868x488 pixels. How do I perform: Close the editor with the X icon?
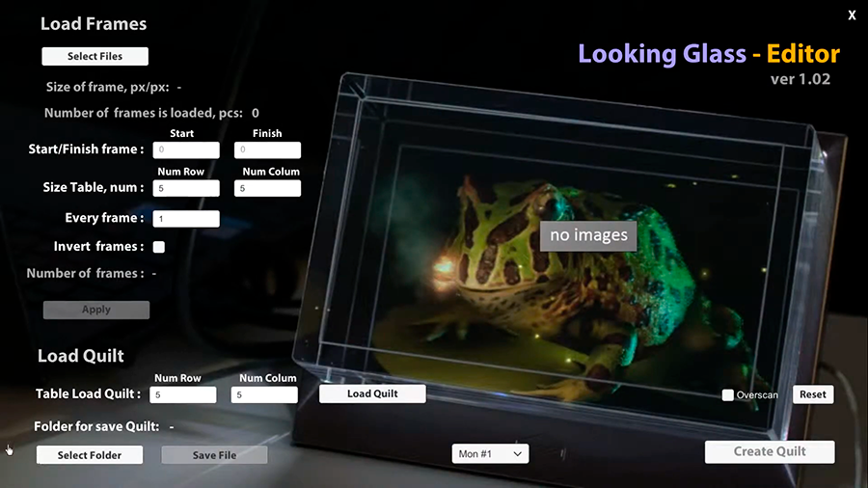click(x=852, y=15)
